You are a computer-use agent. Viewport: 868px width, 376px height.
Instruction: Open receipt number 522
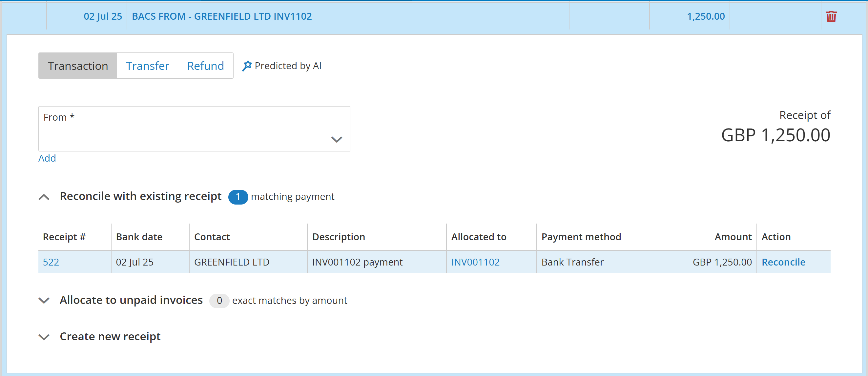(51, 262)
